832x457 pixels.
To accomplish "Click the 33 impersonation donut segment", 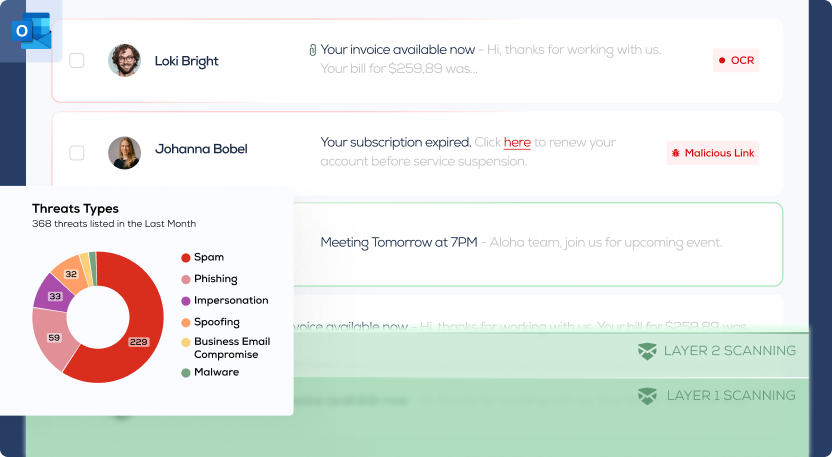I will (x=55, y=296).
